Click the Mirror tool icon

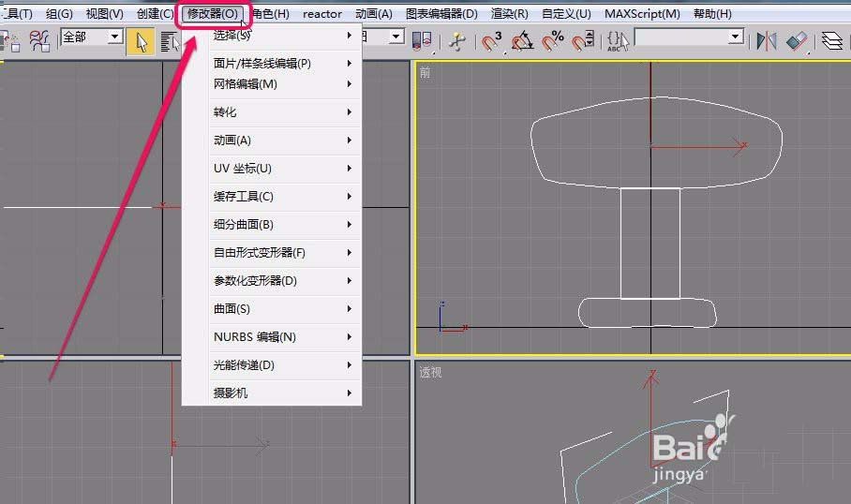click(767, 40)
